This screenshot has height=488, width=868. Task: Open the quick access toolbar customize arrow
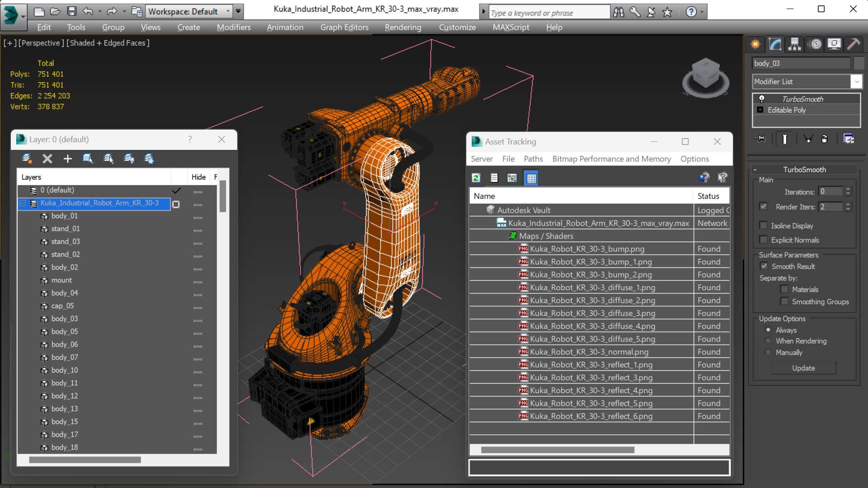[x=238, y=11]
